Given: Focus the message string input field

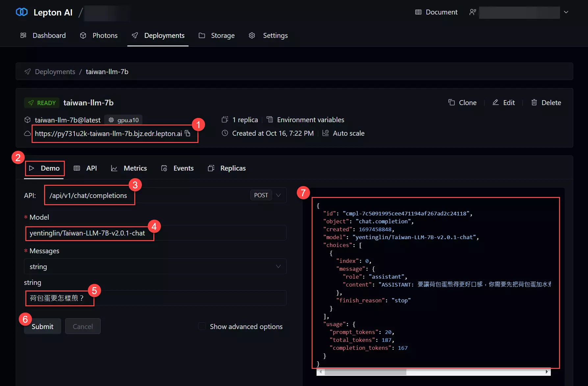Looking at the screenshot, I should (155, 298).
